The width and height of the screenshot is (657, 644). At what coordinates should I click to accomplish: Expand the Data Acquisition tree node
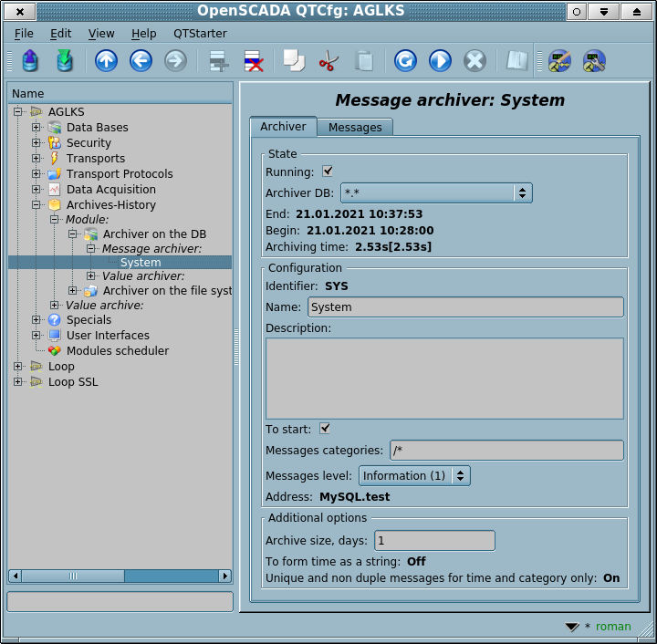(36, 190)
